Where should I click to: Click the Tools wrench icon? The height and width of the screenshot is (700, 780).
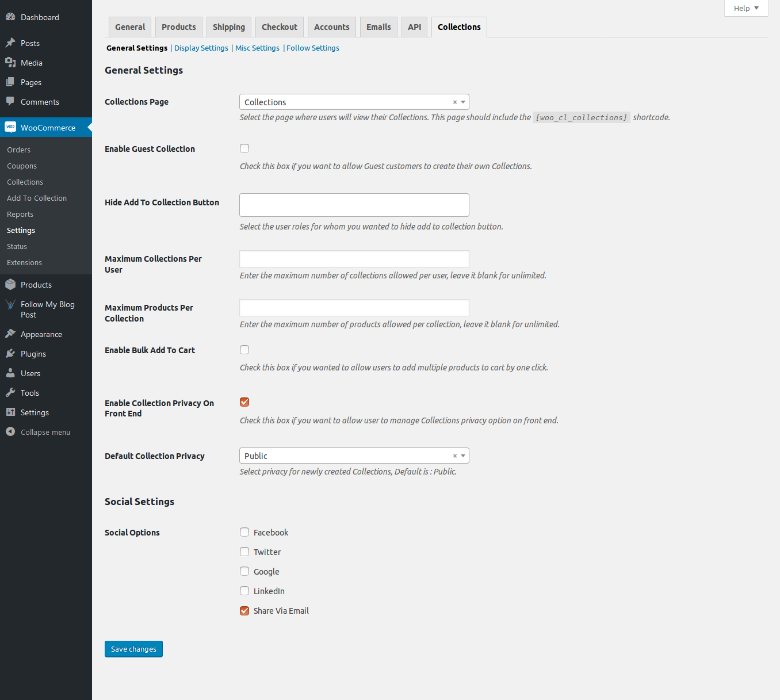[x=10, y=393]
